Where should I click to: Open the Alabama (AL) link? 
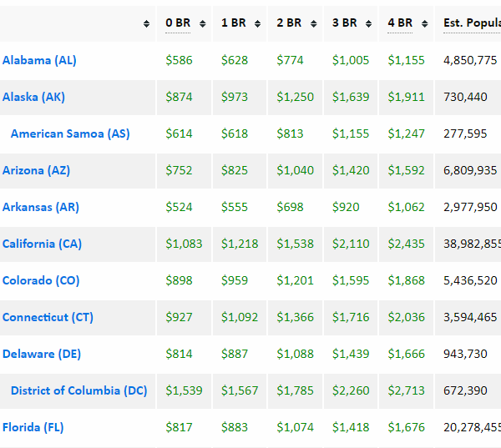point(39,60)
